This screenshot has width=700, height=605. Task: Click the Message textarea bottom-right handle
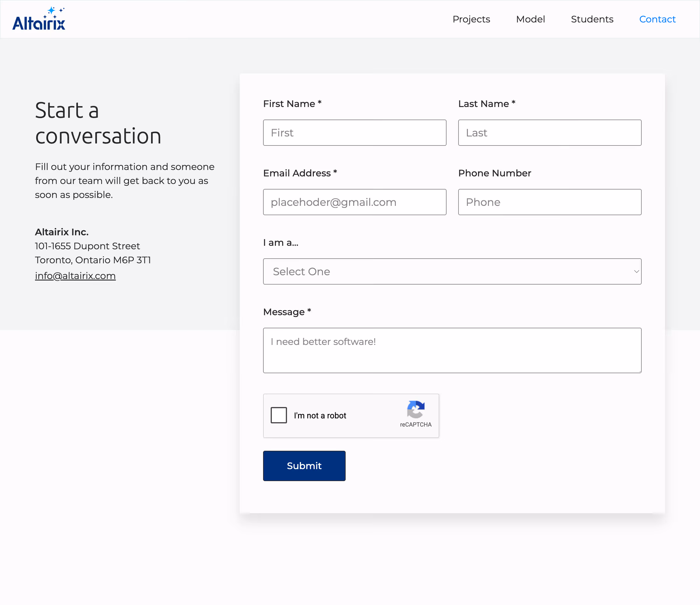640,371
